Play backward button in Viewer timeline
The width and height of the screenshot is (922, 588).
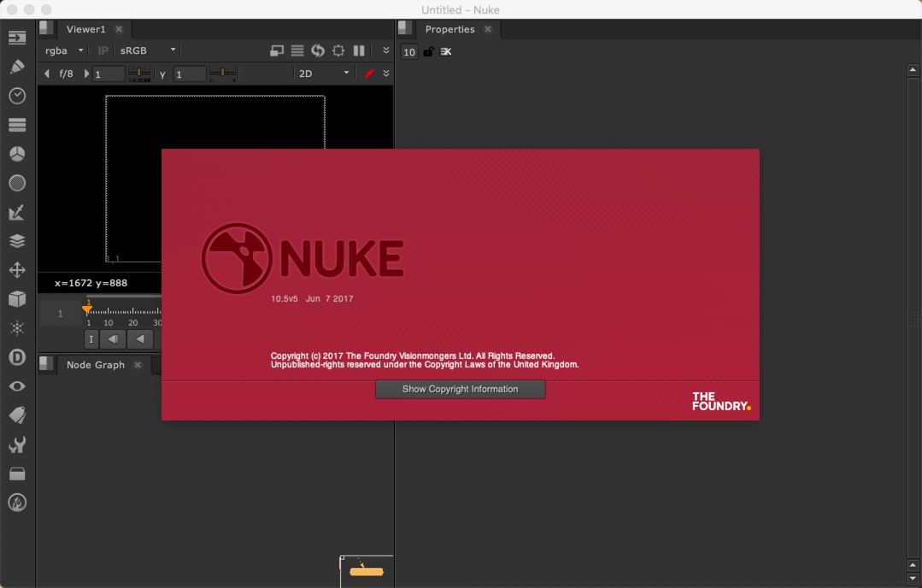pyautogui.click(x=140, y=339)
